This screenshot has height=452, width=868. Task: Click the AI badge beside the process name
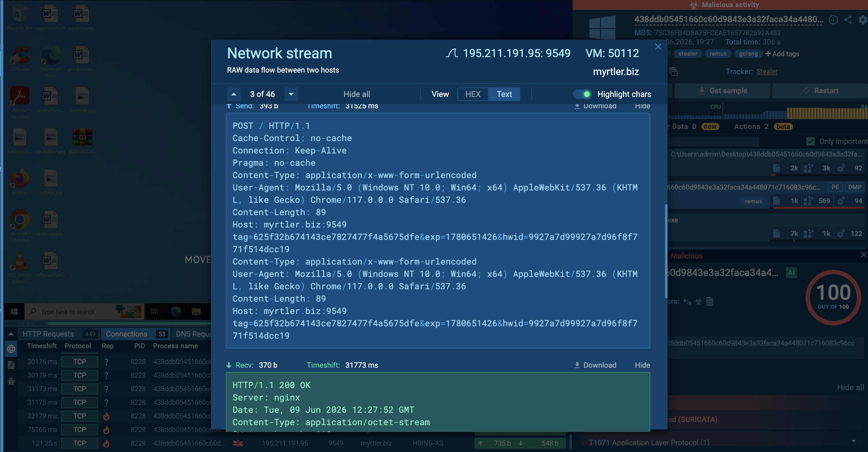(791, 273)
